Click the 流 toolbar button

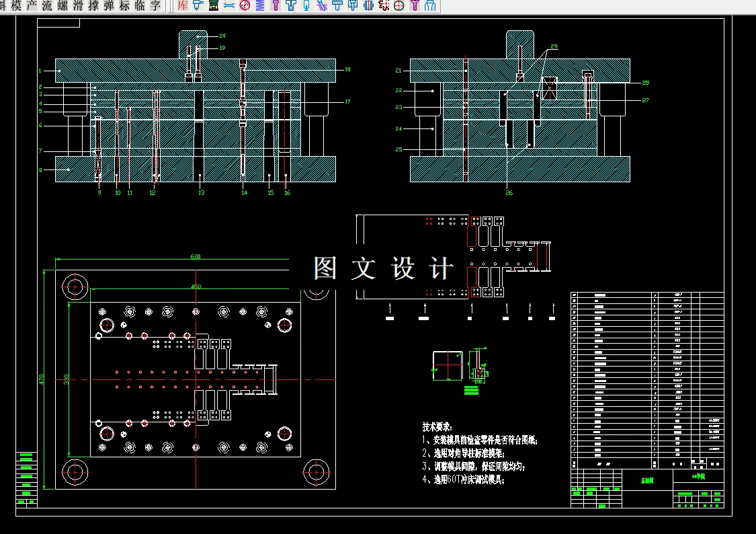47,6
